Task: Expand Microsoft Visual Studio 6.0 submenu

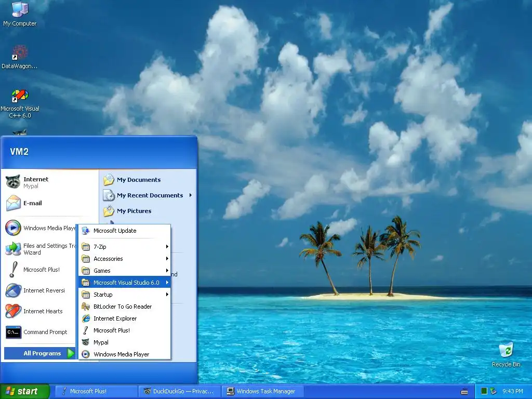Action: click(x=125, y=282)
